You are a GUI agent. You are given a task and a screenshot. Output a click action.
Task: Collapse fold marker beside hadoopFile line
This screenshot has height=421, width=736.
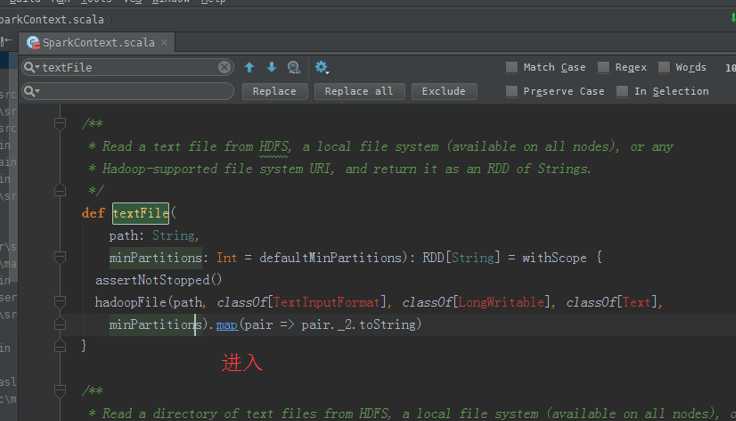click(60, 302)
